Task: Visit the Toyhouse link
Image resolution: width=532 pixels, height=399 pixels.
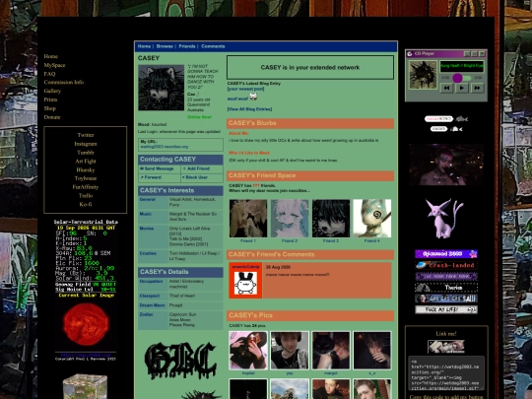Action: [x=86, y=178]
